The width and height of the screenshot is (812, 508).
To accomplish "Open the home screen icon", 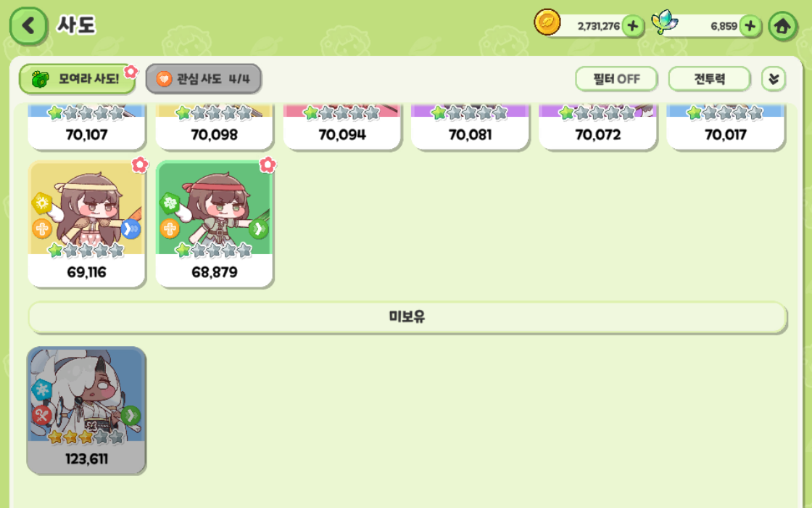I will coord(782,26).
